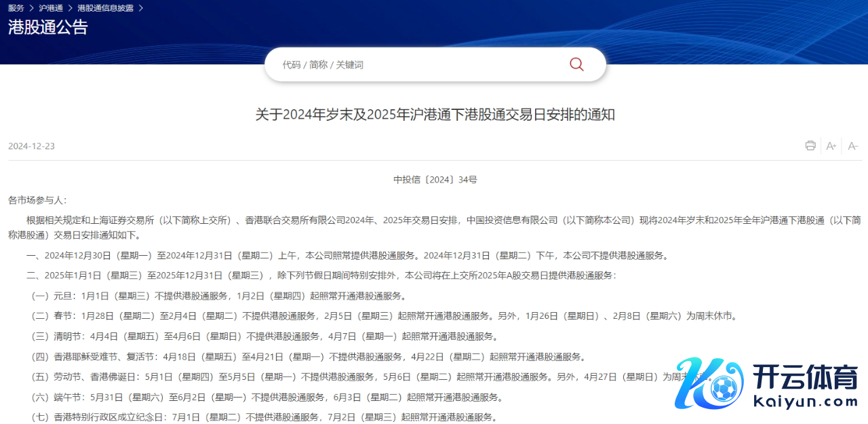The width and height of the screenshot is (868, 424).
Task: Click the chevron after 服务 breadcrumb
Action: click(31, 8)
